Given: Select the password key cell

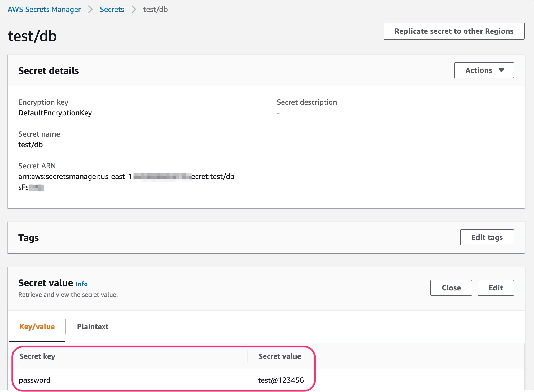Looking at the screenshot, I should [35, 380].
